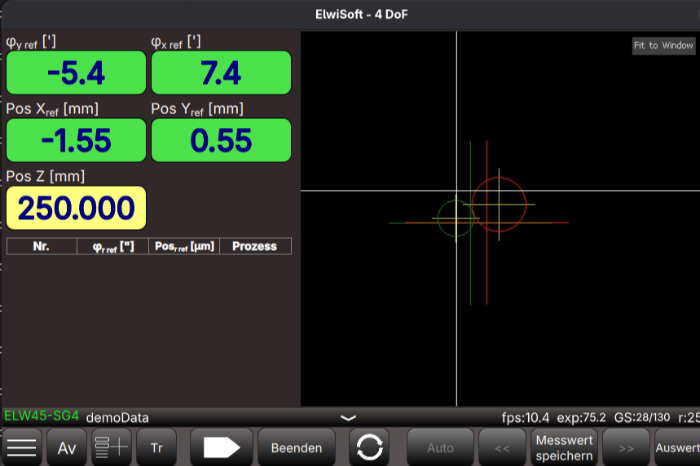Select the φy ref value -5.4 field

pyautogui.click(x=76, y=73)
